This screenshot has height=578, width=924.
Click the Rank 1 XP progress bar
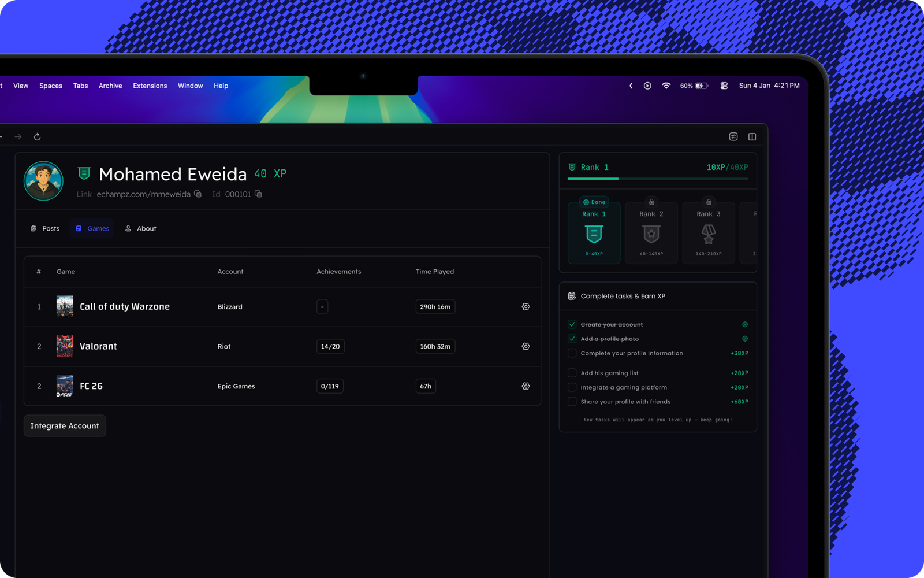click(658, 179)
